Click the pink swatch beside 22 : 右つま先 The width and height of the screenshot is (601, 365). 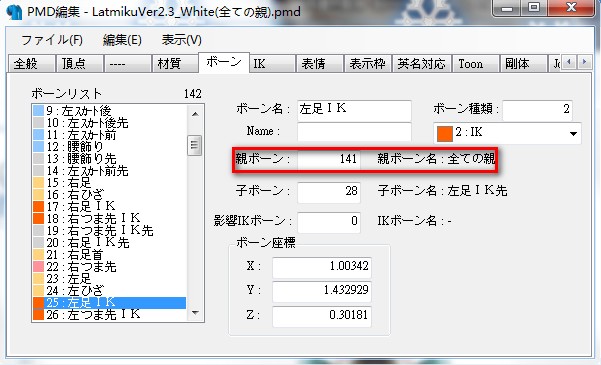[39, 266]
